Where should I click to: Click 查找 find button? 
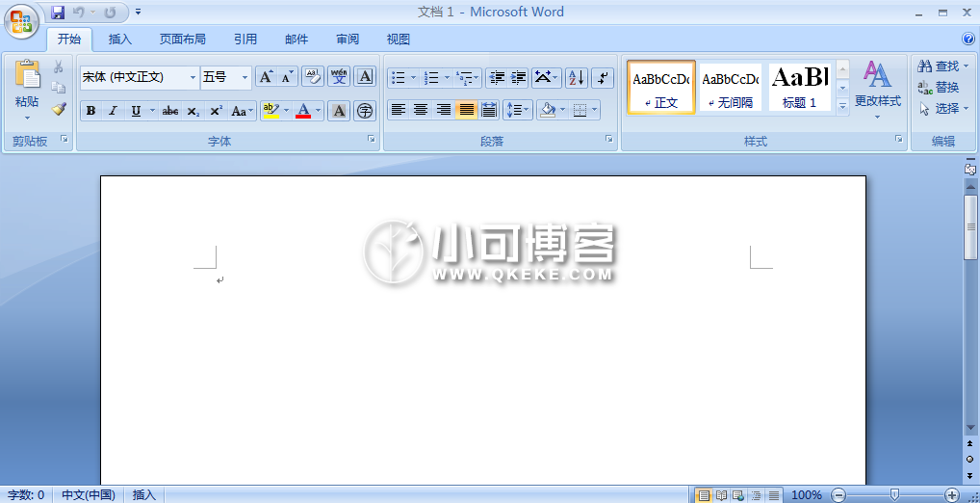pyautogui.click(x=943, y=66)
